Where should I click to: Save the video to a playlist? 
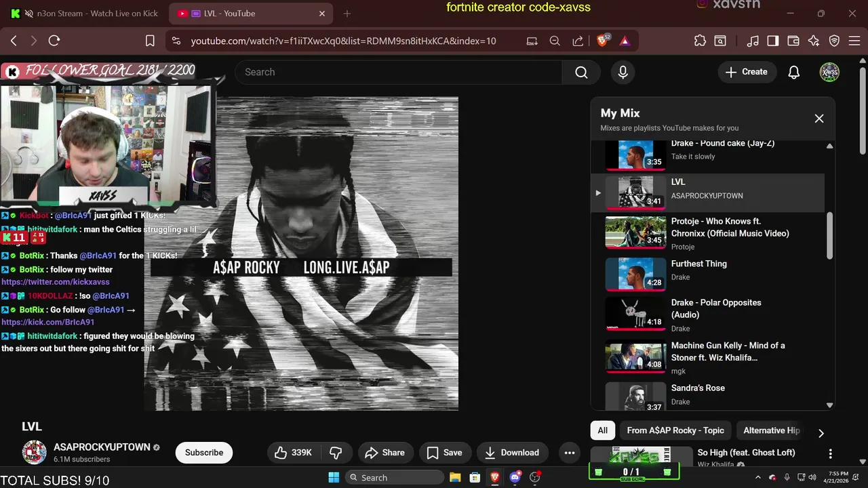point(444,453)
